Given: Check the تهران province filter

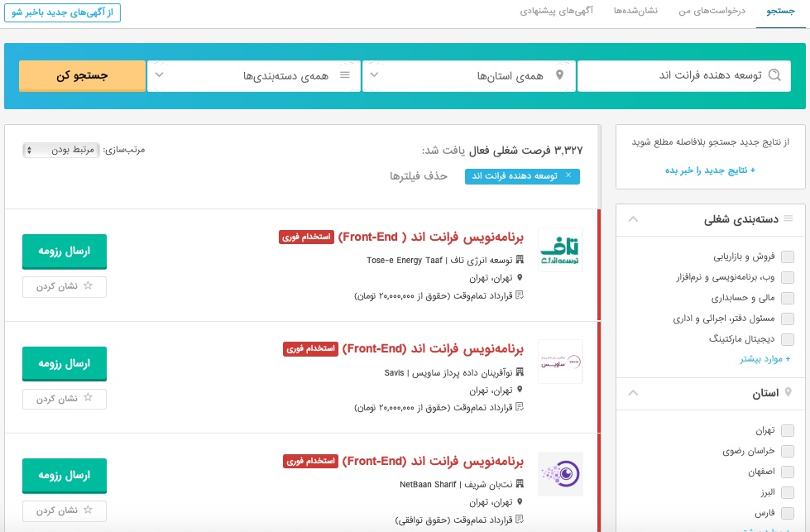Looking at the screenshot, I should click(788, 430).
